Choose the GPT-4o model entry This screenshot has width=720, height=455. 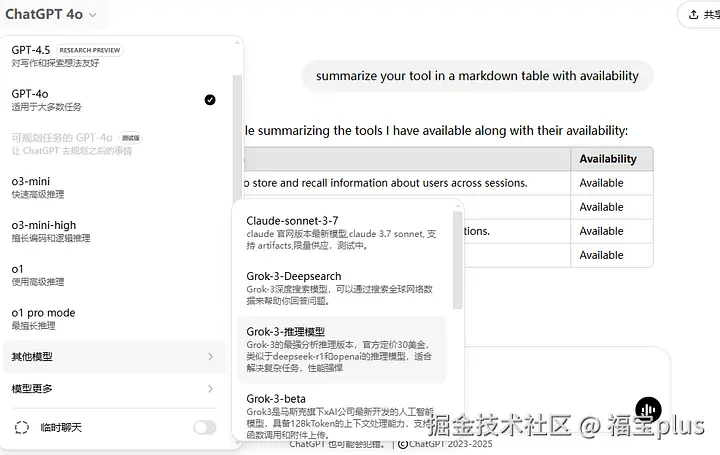115,100
